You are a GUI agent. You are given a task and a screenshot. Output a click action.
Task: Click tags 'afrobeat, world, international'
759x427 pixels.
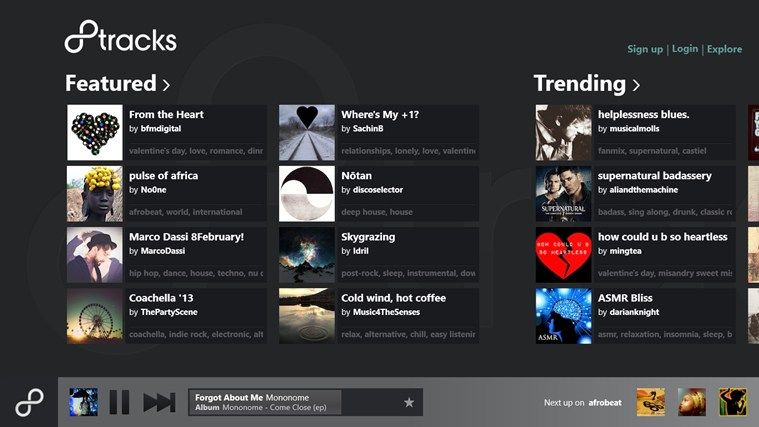pyautogui.click(x=185, y=212)
